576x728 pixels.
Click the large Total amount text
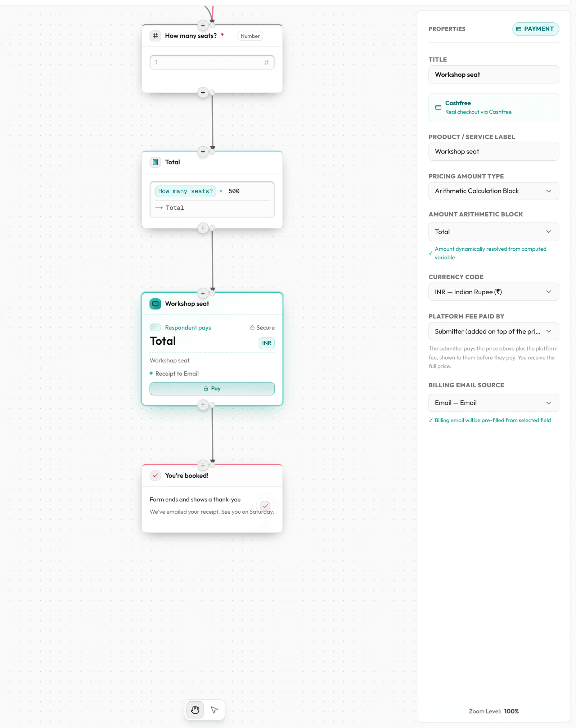tap(163, 341)
